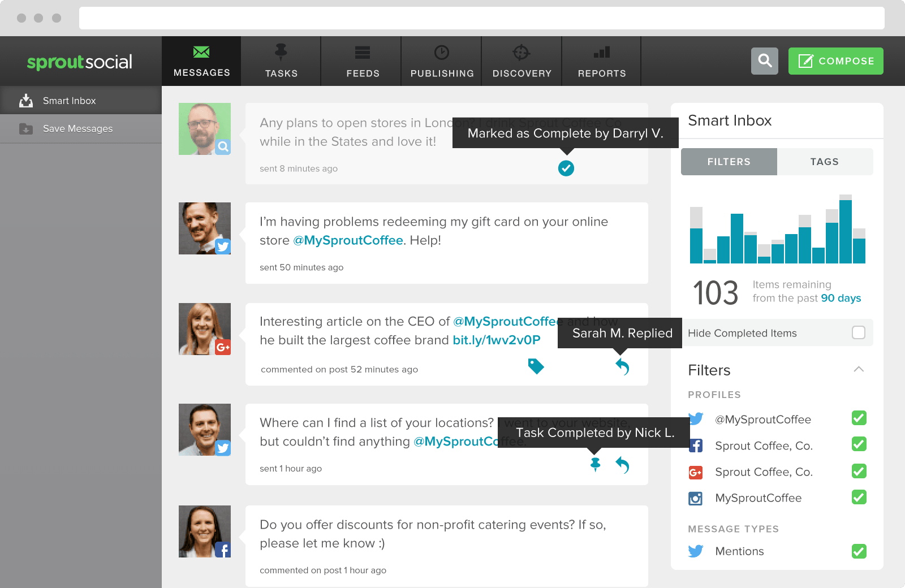Open the Publishing section
905x588 pixels.
(441, 60)
